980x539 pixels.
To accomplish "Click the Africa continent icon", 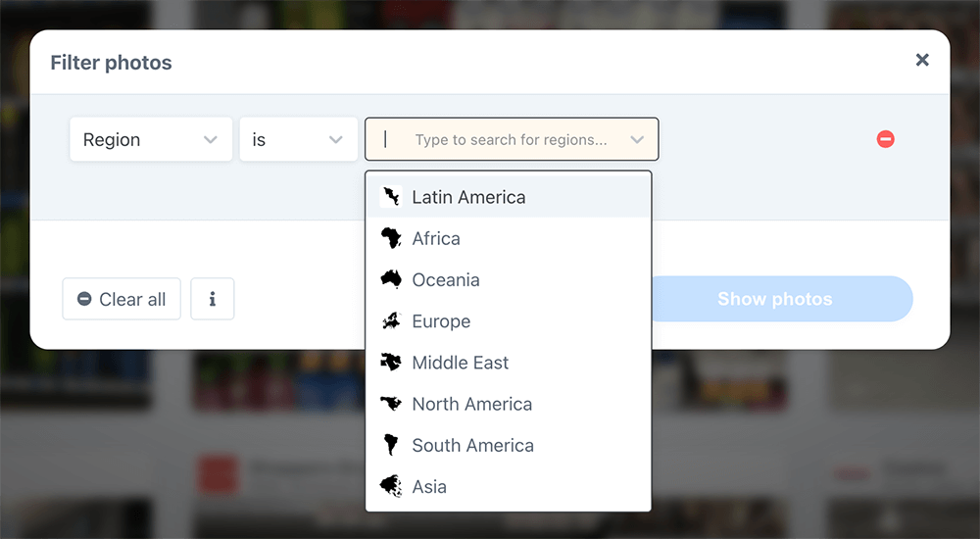I will point(391,238).
